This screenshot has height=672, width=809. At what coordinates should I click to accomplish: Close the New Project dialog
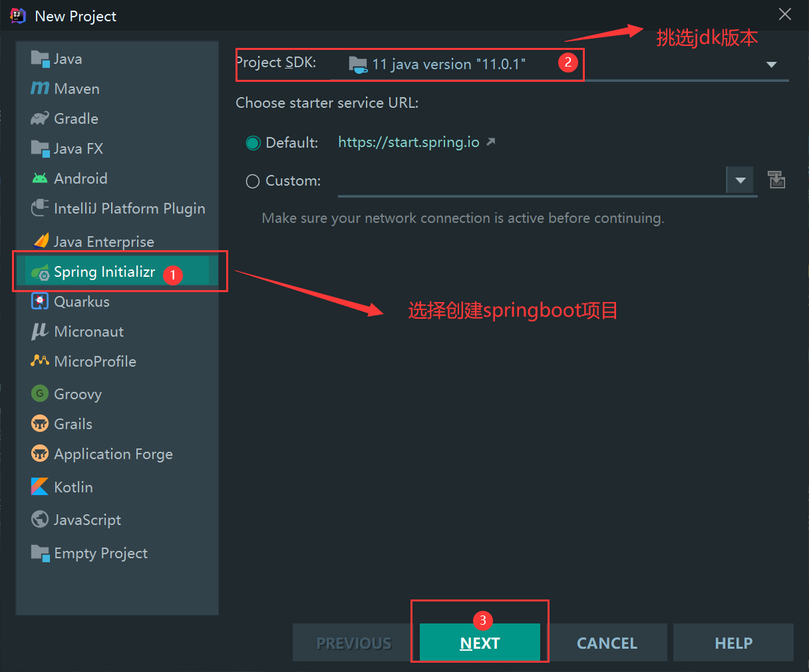coord(785,14)
